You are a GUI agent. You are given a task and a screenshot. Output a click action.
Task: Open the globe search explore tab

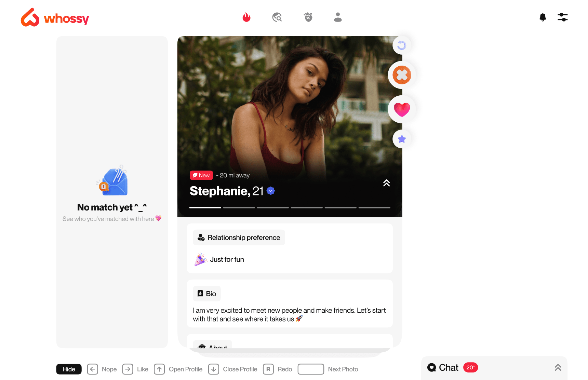coord(277,17)
